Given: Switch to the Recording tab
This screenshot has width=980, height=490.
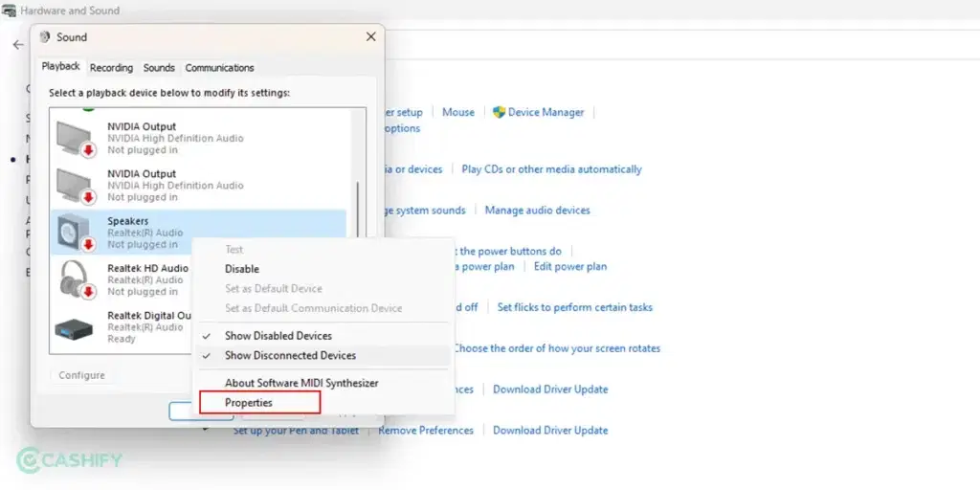Looking at the screenshot, I should pyautogui.click(x=111, y=68).
